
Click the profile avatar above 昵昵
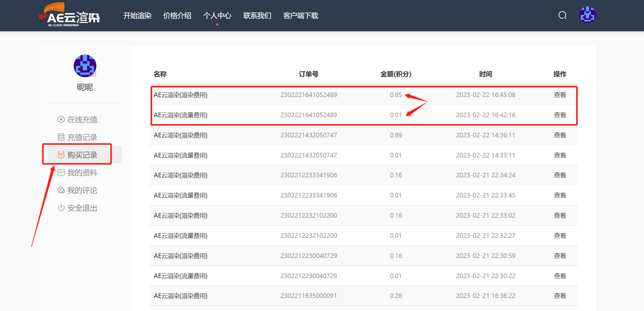point(85,66)
